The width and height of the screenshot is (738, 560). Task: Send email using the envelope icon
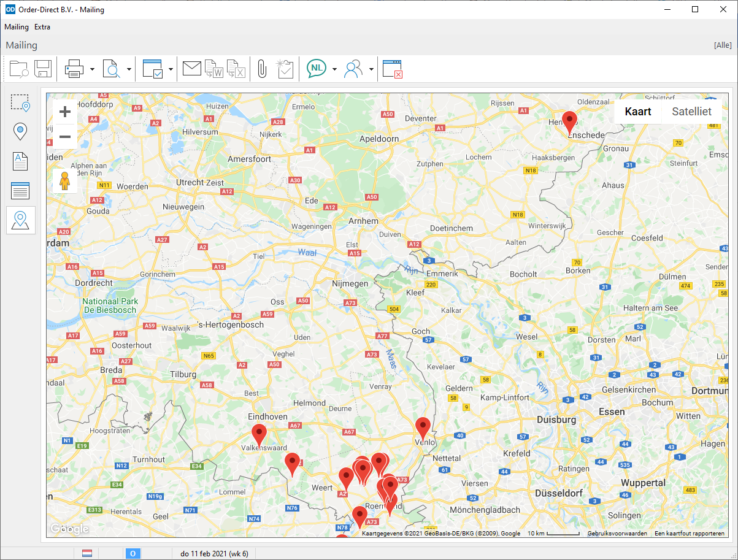(192, 69)
